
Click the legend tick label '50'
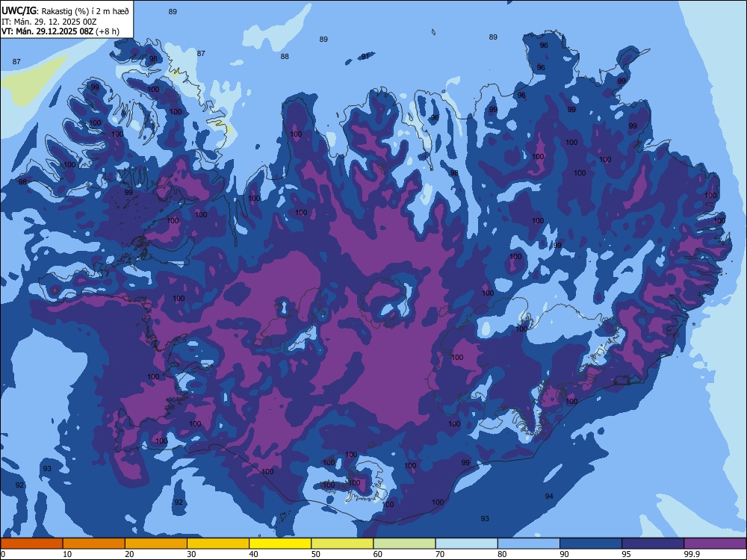point(316,554)
